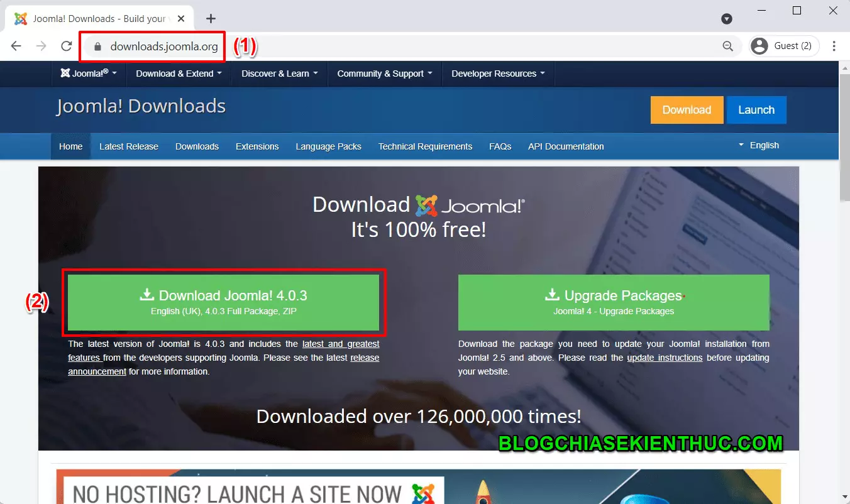Maximize the Chrome window
850x504 pixels.
pyautogui.click(x=797, y=11)
